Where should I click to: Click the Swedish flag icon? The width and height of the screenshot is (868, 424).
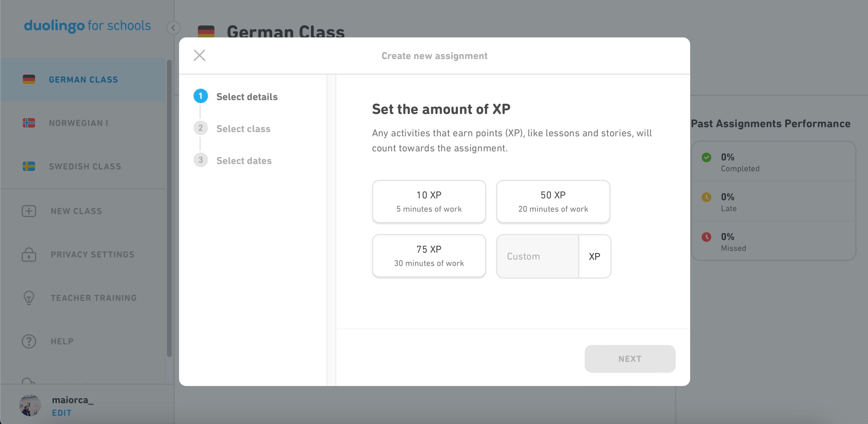coord(29,166)
